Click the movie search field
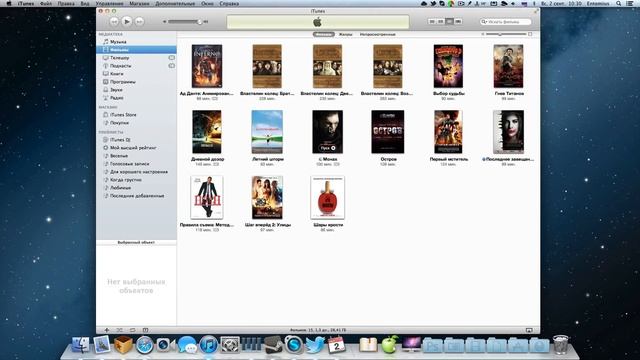The height and width of the screenshot is (360, 640). tap(506, 22)
